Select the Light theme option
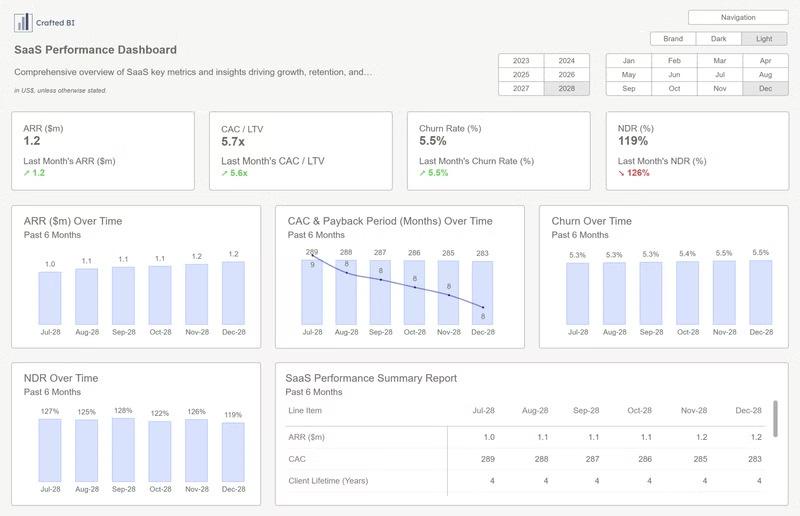The width and height of the screenshot is (800, 516). [x=764, y=39]
